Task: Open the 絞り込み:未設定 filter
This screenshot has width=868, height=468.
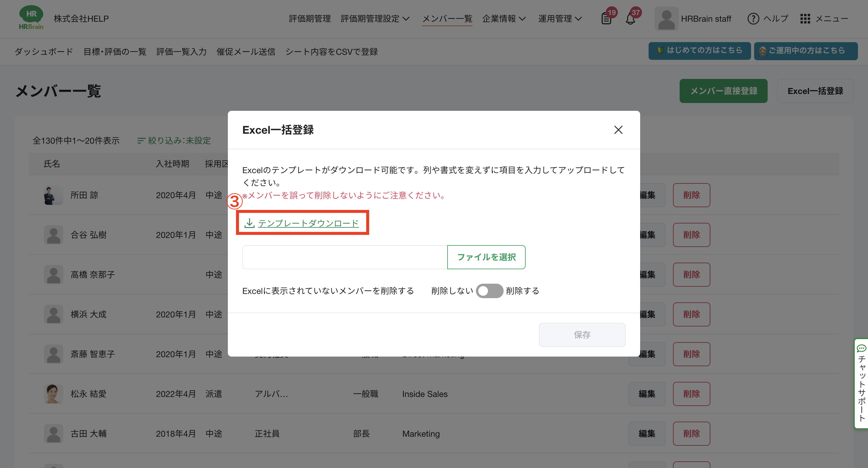Action: (x=174, y=140)
